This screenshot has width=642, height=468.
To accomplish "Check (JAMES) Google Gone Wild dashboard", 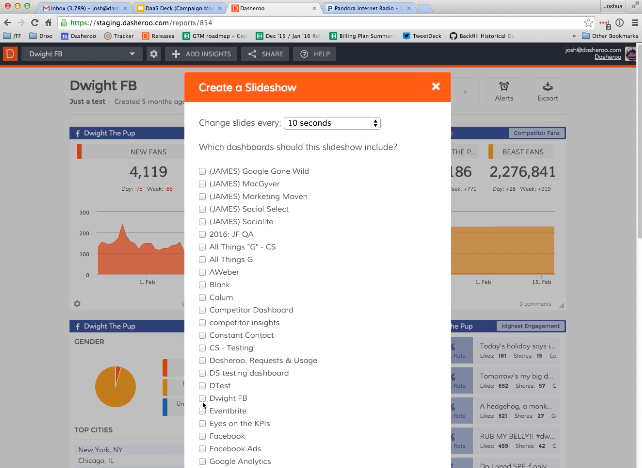I will (202, 171).
